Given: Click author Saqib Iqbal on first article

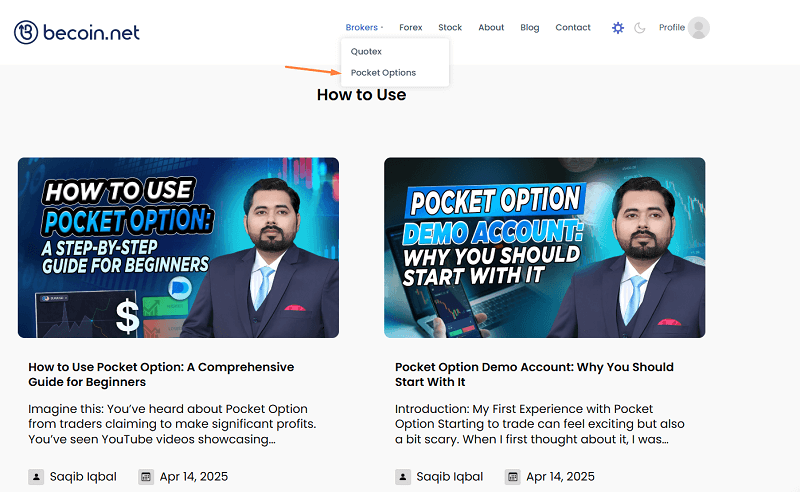Looking at the screenshot, I should coord(83,477).
